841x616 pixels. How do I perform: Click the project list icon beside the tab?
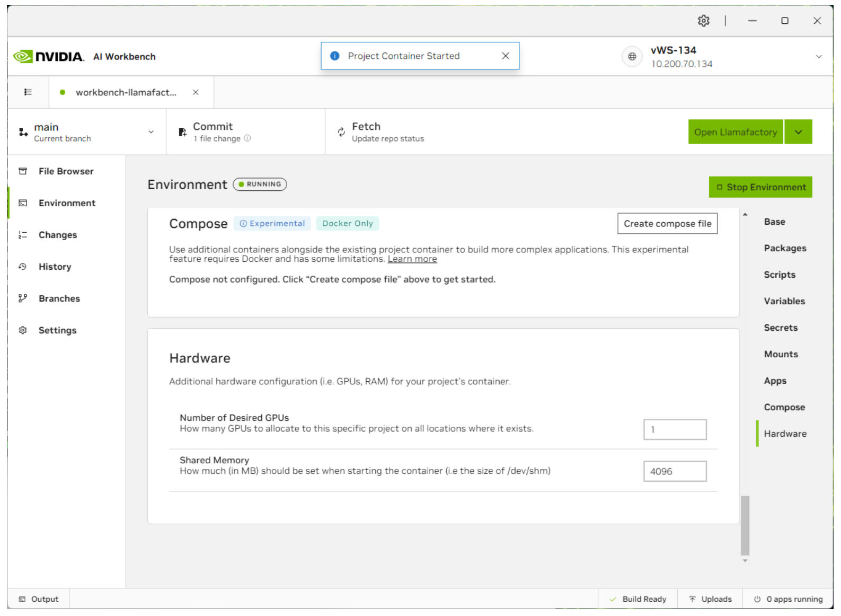tap(28, 92)
